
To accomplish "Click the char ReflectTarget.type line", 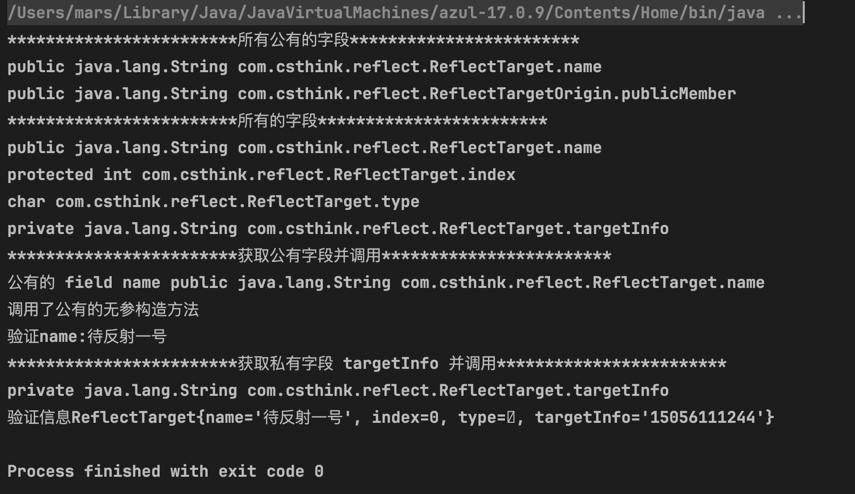I will pos(213,202).
